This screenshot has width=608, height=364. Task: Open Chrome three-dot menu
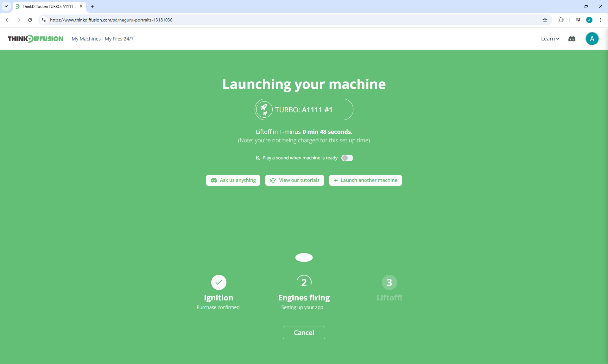[601, 20]
